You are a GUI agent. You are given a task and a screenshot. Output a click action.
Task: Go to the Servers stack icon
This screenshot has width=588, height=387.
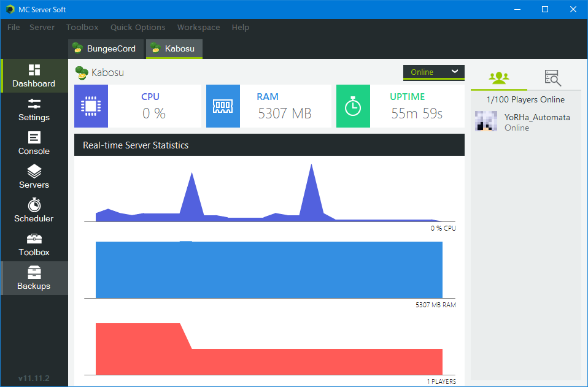coord(34,172)
